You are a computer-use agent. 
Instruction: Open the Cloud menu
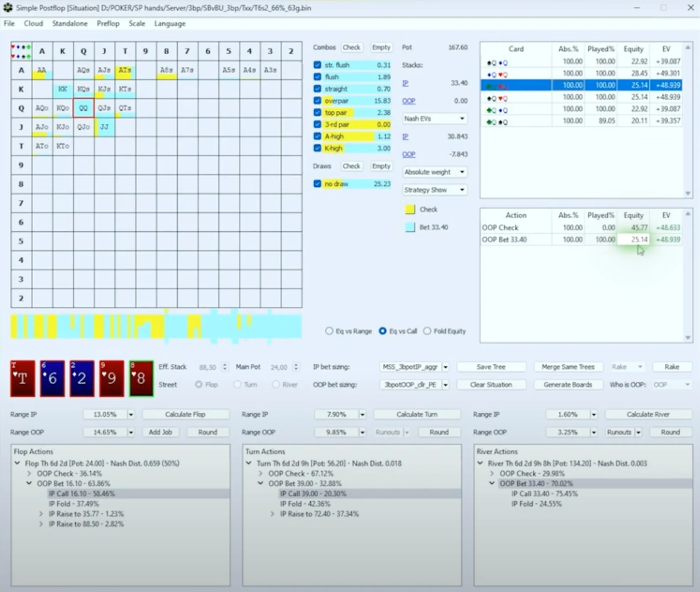(33, 24)
